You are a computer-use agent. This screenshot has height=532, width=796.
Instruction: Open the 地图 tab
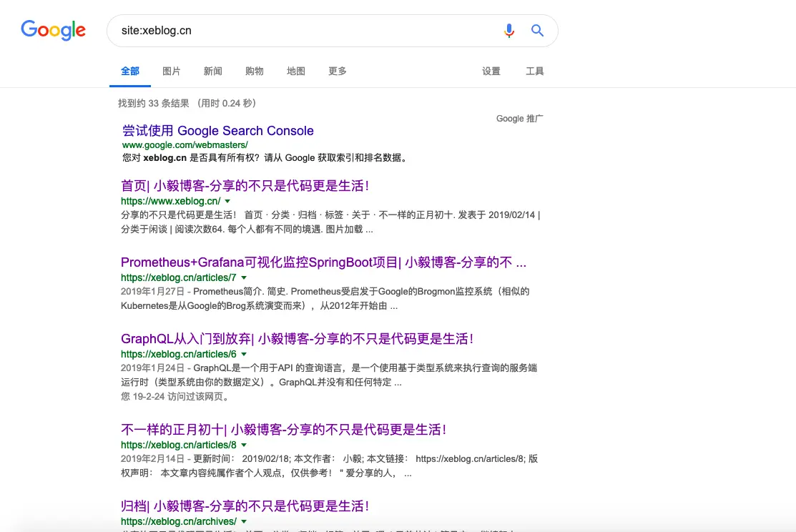[296, 71]
